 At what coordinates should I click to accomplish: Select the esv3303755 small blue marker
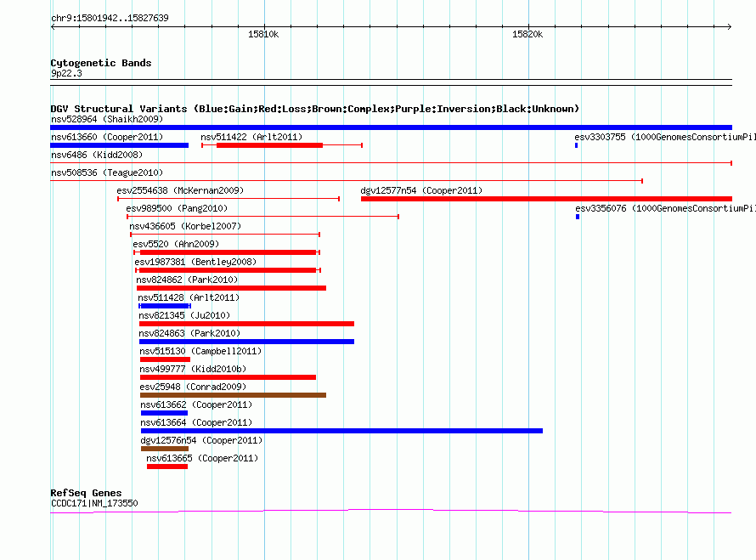click(576, 145)
